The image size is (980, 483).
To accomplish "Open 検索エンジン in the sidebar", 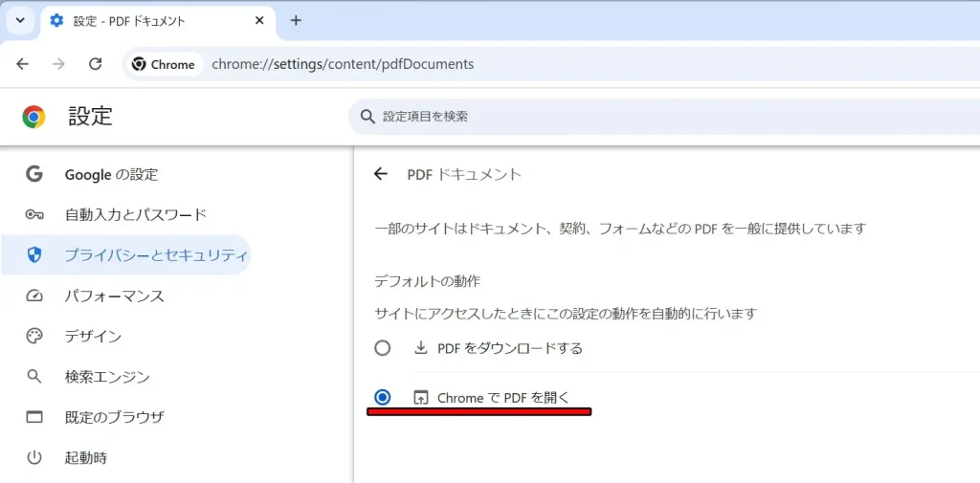I will 125,377.
